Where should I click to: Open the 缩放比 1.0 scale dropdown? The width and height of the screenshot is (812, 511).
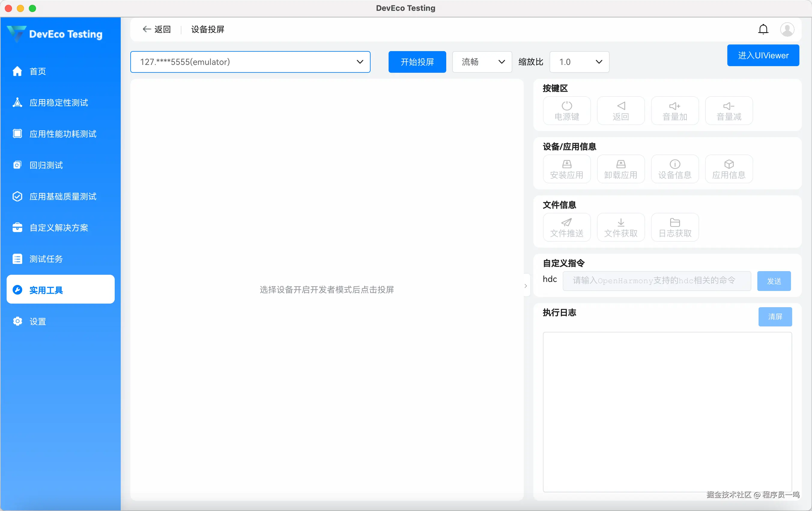(579, 62)
